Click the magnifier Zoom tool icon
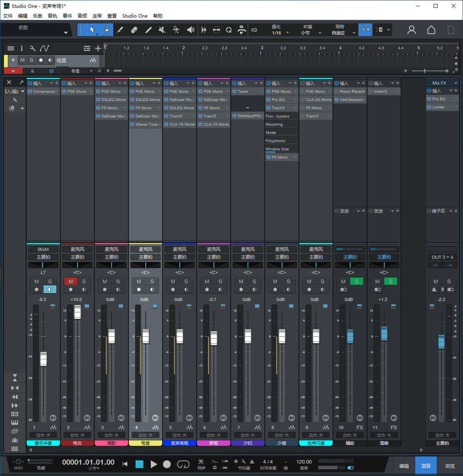 click(x=229, y=30)
